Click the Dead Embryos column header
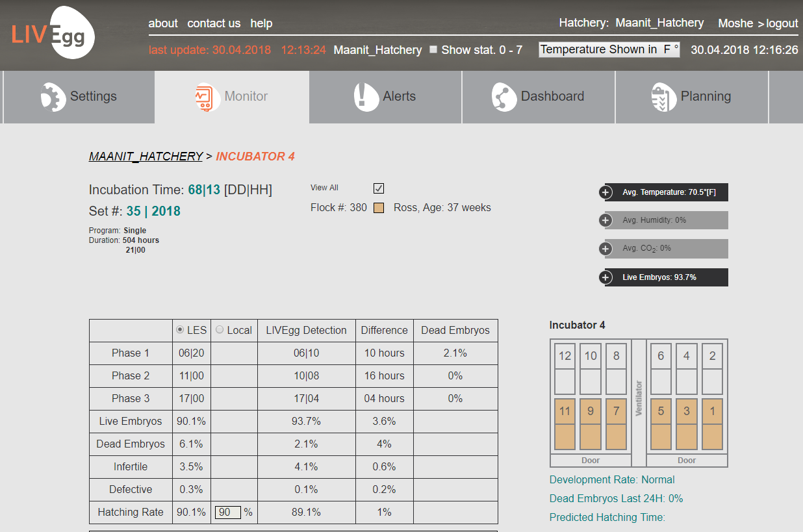This screenshot has height=532, width=803. pyautogui.click(x=455, y=331)
